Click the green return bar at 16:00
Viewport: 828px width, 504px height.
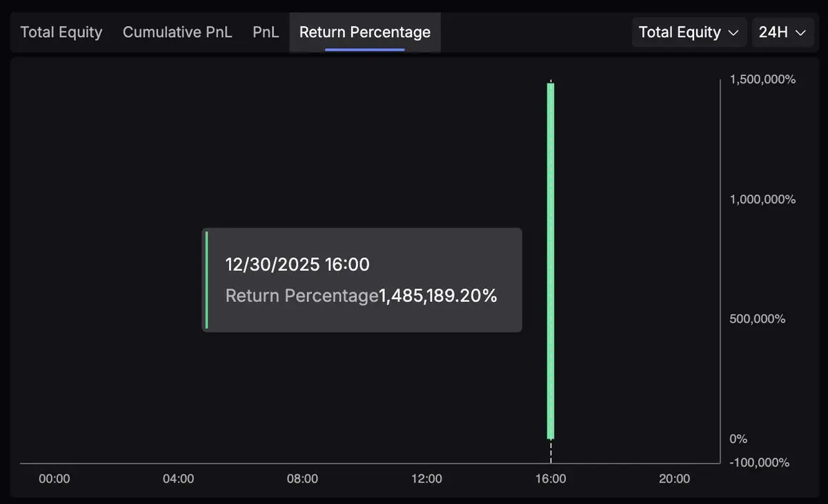click(551, 261)
